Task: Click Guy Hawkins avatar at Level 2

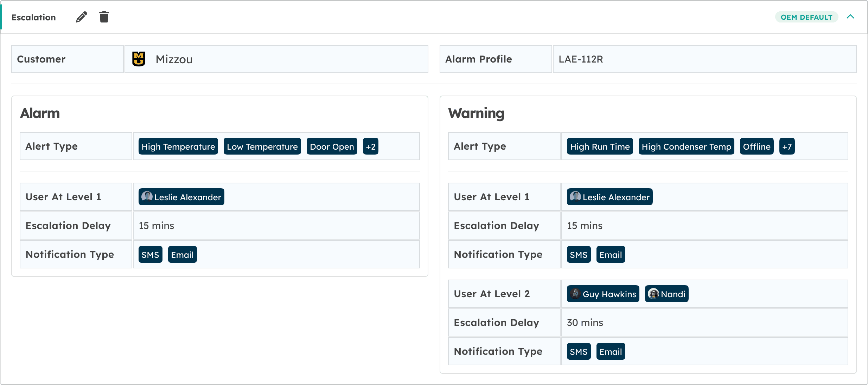Action: (x=575, y=294)
